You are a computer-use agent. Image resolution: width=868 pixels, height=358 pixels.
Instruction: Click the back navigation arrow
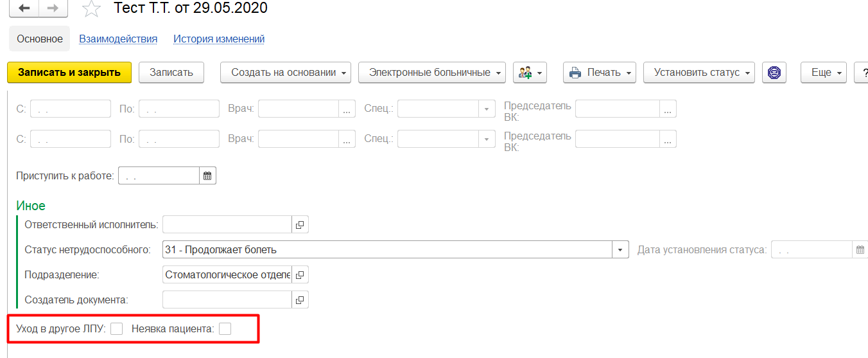point(24,8)
